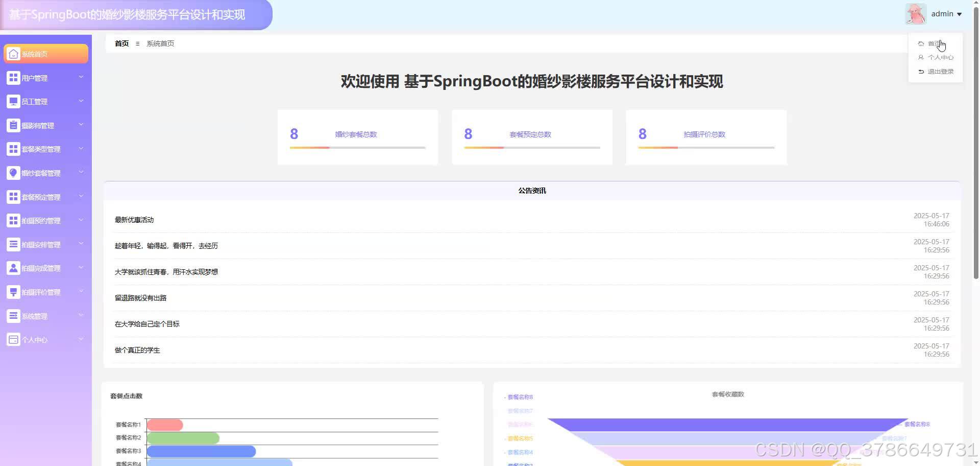980x466 pixels.
Task: Click the 婚纱套餐管理 bulb icon
Action: point(13,173)
